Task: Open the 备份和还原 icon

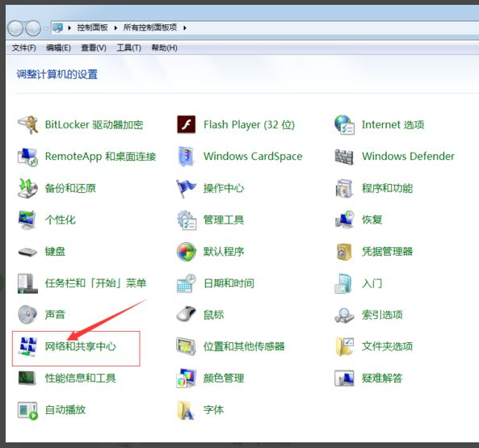Action: point(27,188)
